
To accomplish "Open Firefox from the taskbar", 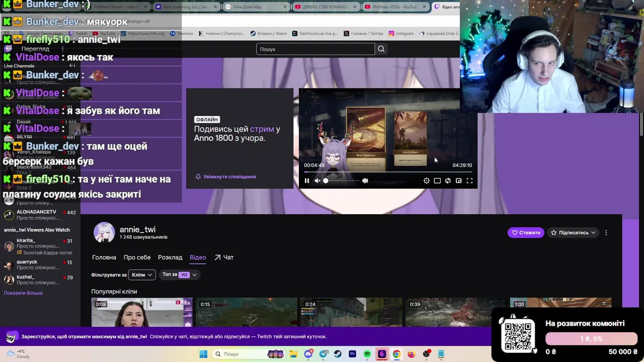I will [411, 354].
